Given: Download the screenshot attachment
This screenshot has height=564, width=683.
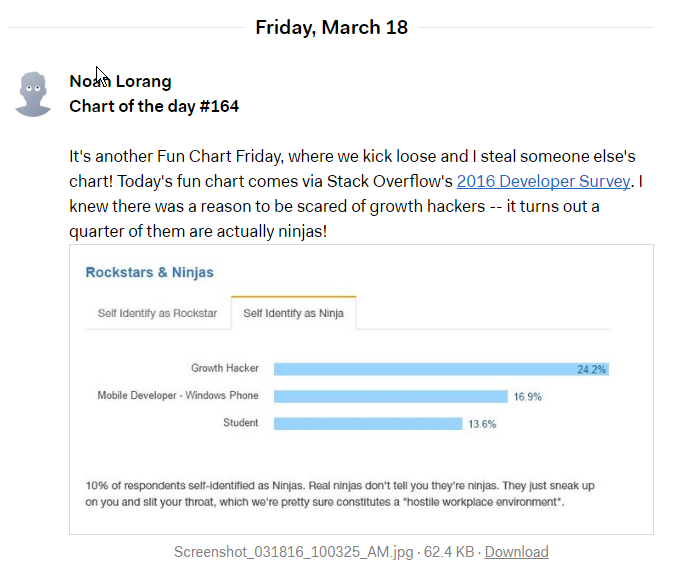Looking at the screenshot, I should click(x=516, y=552).
